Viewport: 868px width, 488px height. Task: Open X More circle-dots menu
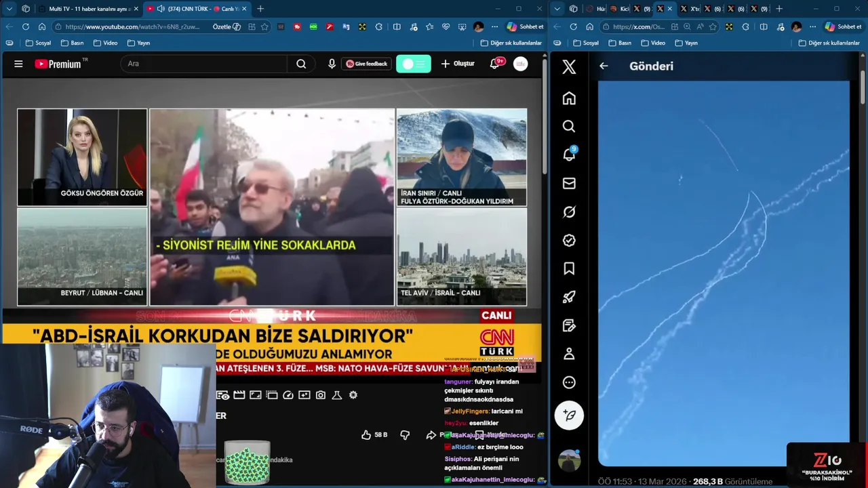pyautogui.click(x=569, y=382)
